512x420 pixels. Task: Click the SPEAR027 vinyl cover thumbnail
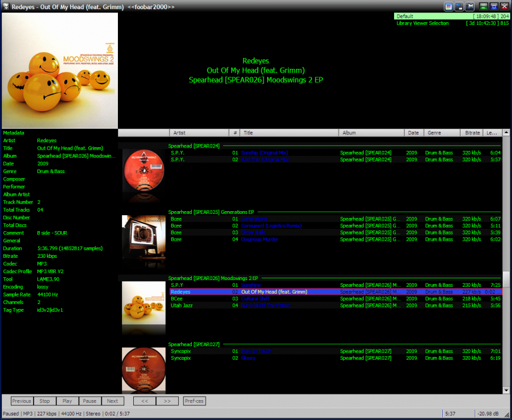[x=144, y=369]
